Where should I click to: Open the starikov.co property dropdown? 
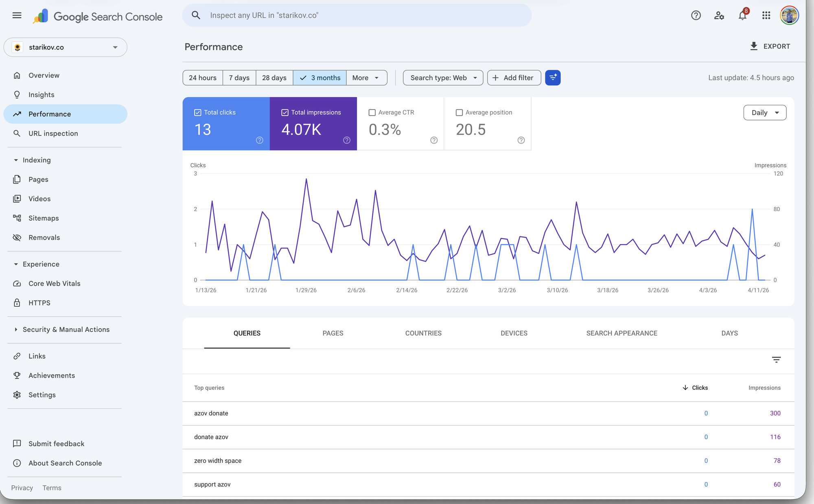(66, 47)
